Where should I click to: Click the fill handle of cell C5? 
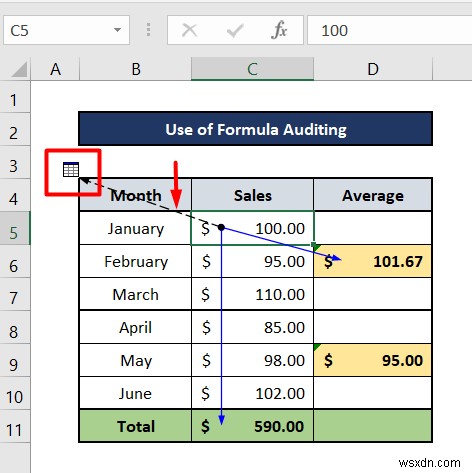[x=314, y=245]
